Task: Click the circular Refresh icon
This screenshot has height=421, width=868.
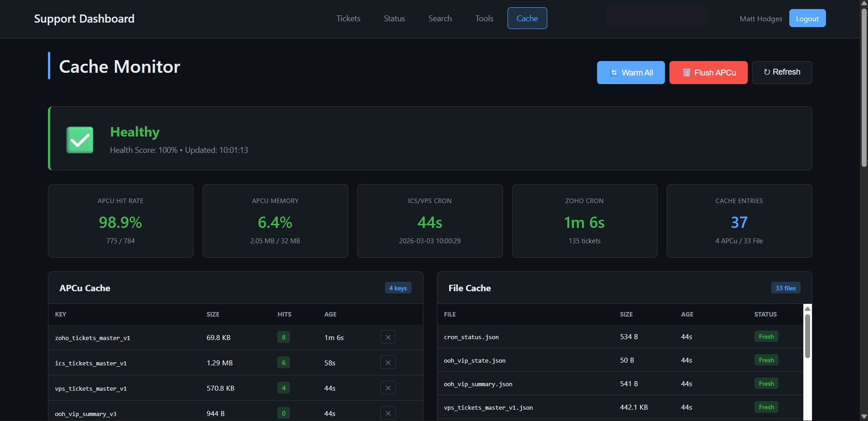Action: (767, 72)
